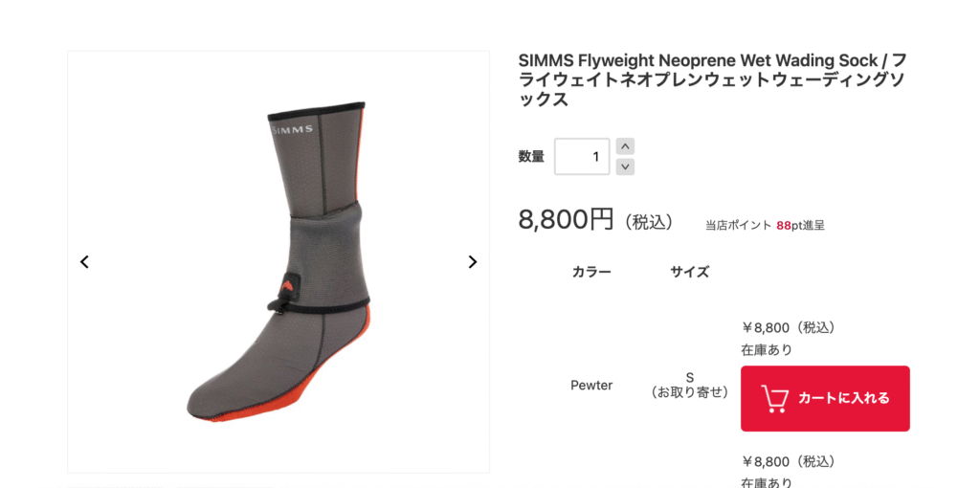980x488 pixels.
Task: Advance to the next product image
Action: pyautogui.click(x=473, y=262)
